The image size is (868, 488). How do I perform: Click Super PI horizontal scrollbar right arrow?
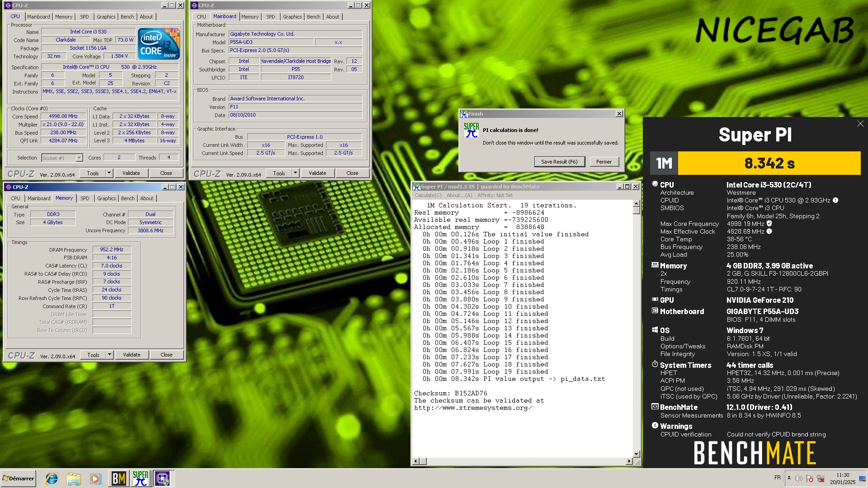(629, 461)
